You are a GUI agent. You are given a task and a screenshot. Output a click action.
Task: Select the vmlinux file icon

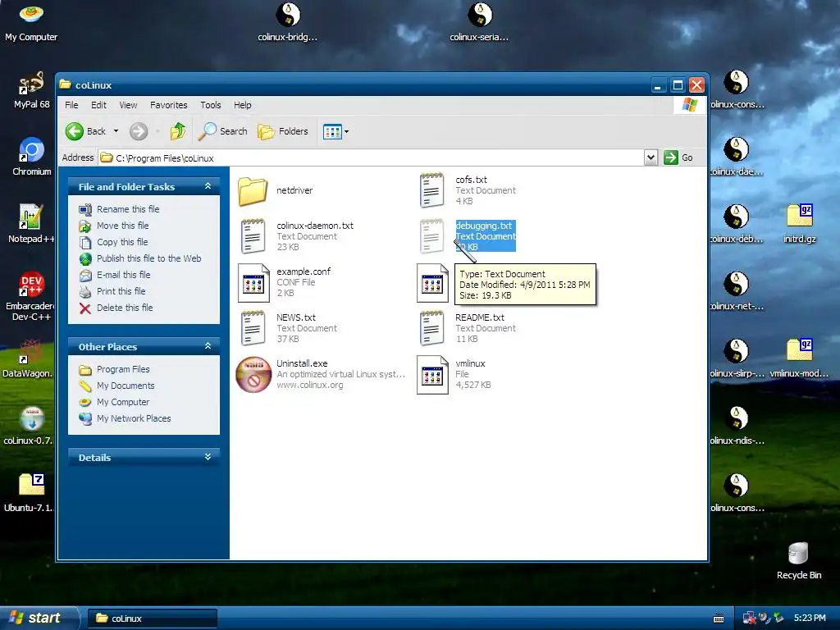point(432,375)
